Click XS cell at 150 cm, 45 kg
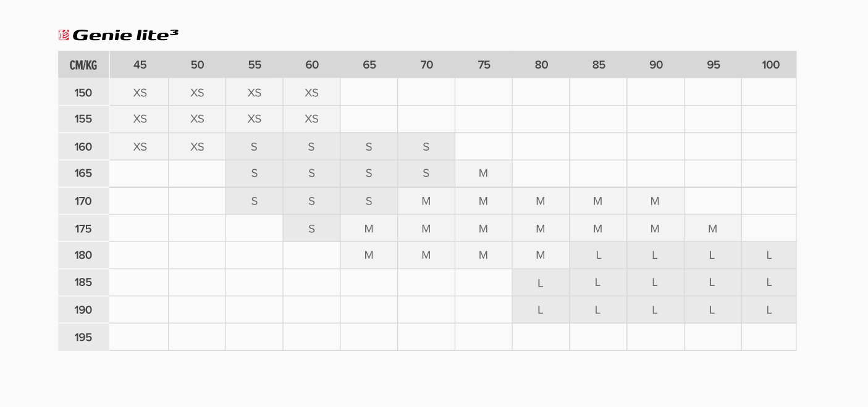Image resolution: width=868 pixels, height=407 pixels. [x=140, y=93]
